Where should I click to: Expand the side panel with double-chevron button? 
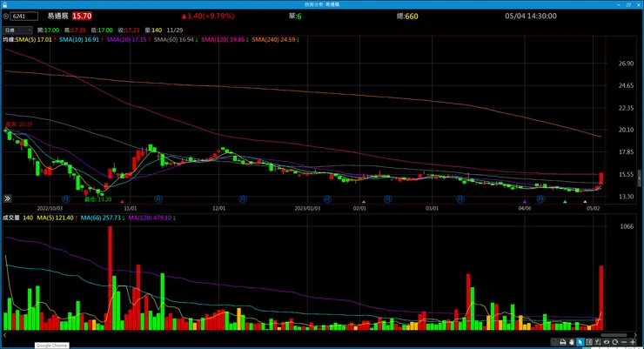point(7,198)
